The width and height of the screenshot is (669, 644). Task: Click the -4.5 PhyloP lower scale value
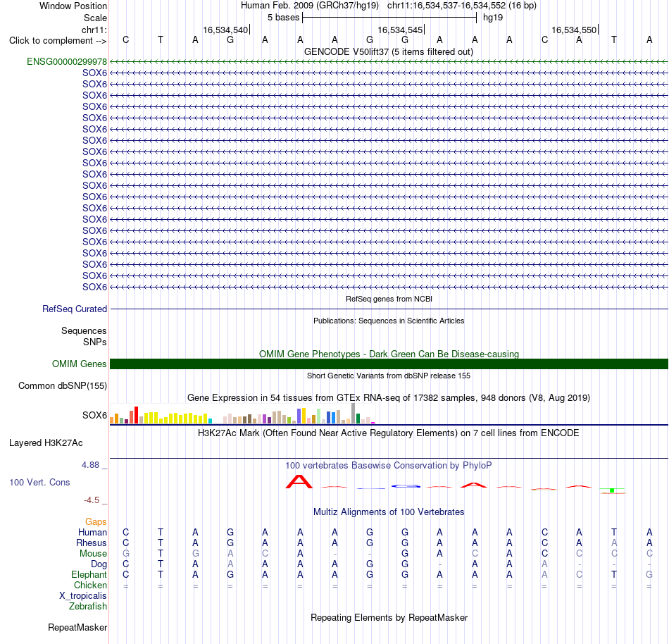pyautogui.click(x=92, y=500)
